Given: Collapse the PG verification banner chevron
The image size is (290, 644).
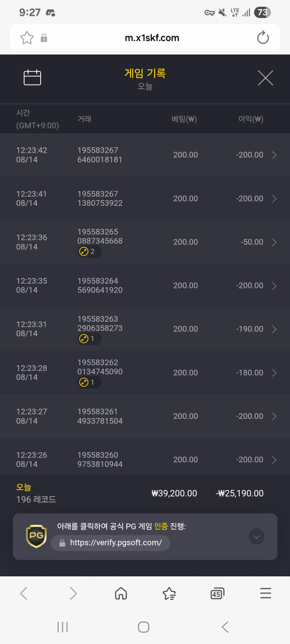Looking at the screenshot, I should [x=257, y=536].
